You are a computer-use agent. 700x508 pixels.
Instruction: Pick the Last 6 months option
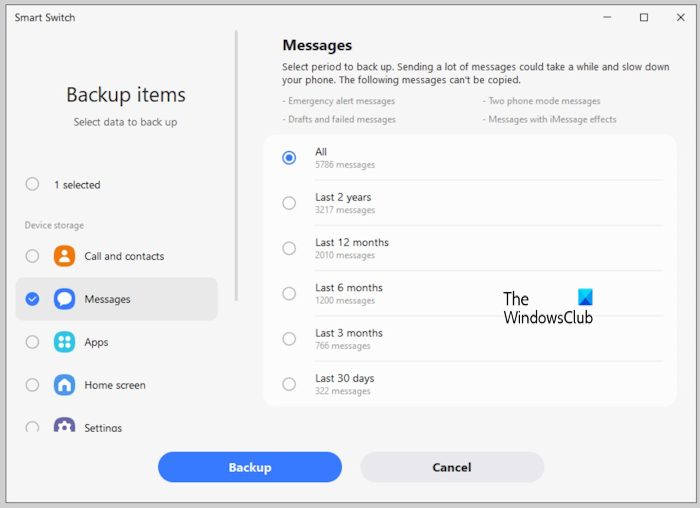[x=289, y=294]
